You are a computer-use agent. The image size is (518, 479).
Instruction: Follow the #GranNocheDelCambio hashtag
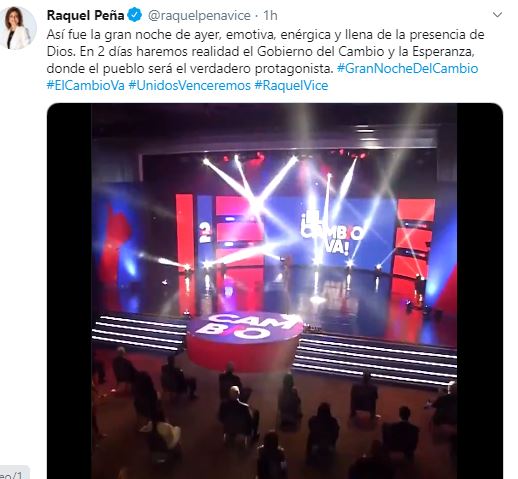(x=407, y=68)
